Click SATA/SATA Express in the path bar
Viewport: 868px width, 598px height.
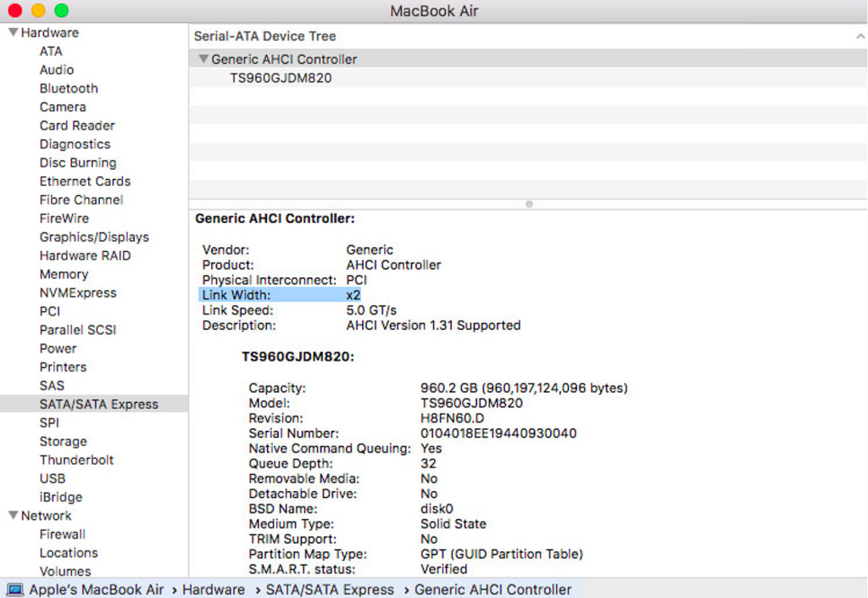(330, 590)
